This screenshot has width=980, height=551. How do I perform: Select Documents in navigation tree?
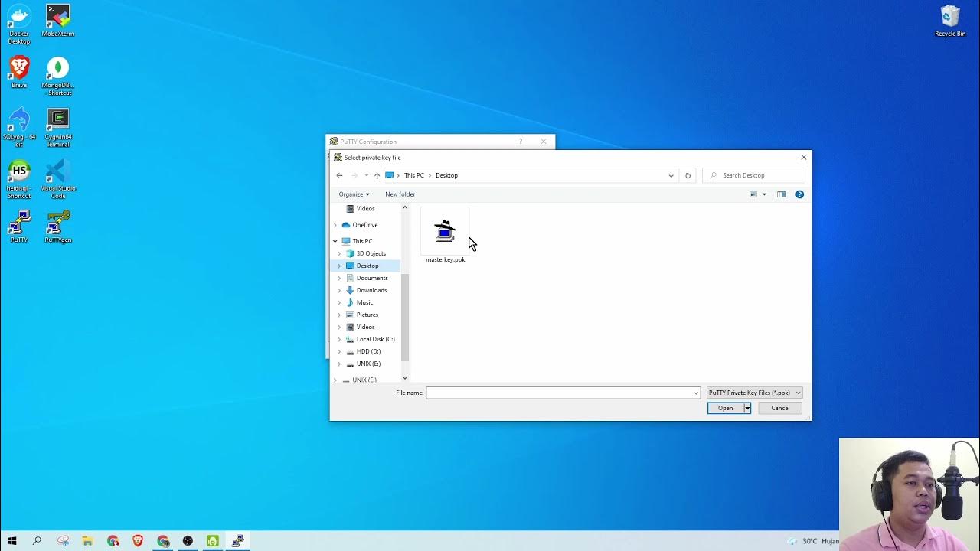pyautogui.click(x=372, y=278)
